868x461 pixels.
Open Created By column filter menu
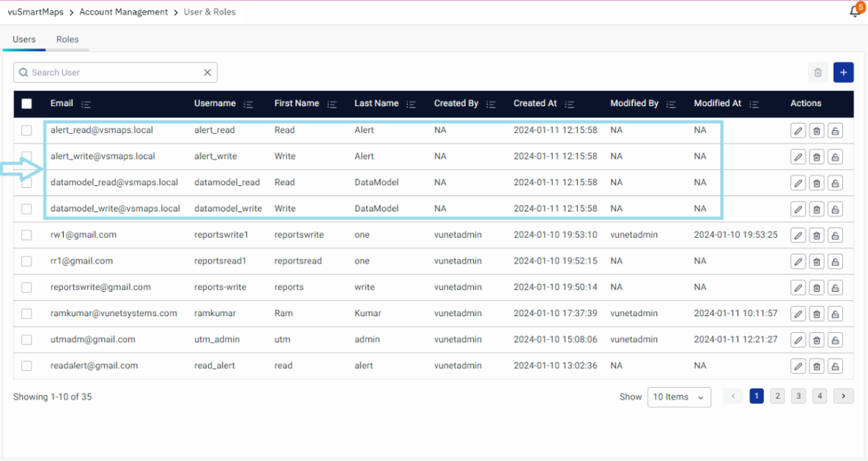click(x=491, y=104)
